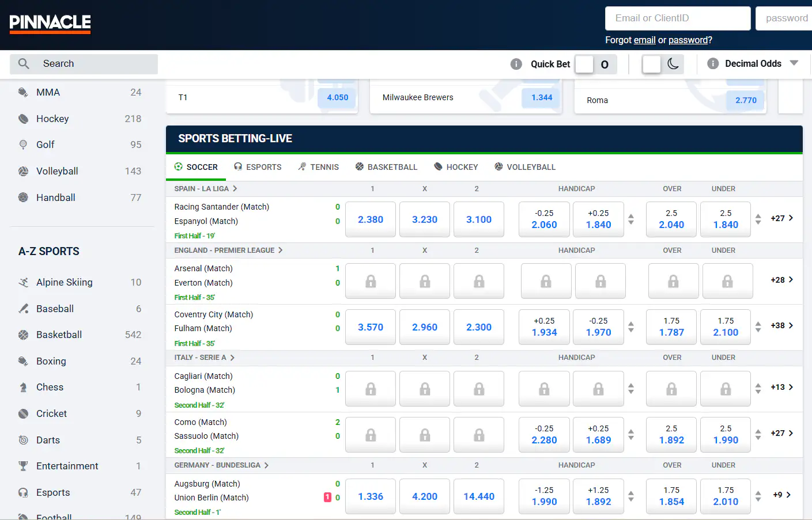Switch Racing Santander handicap line arrows

coord(631,219)
